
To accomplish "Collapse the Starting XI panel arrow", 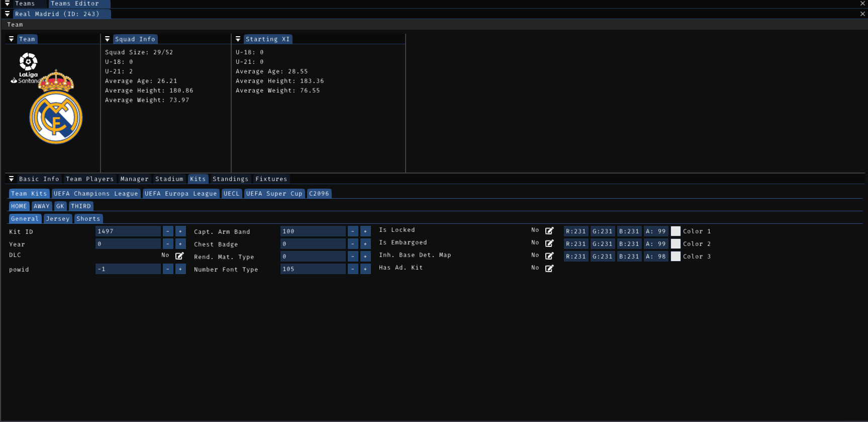I will pyautogui.click(x=238, y=39).
